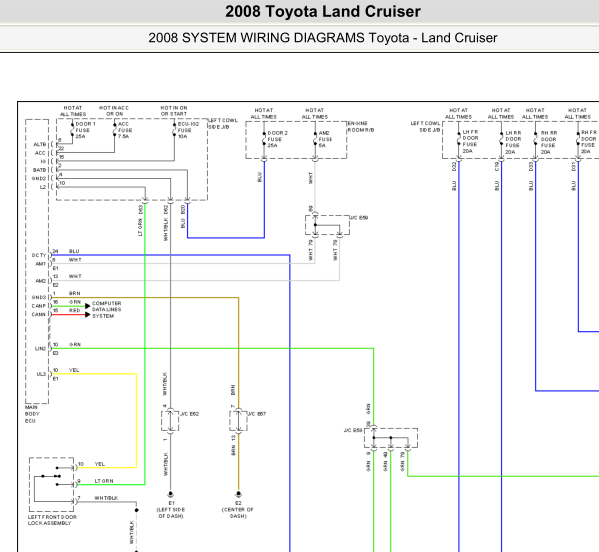
Task: Click the 'LIN2' terminal label
Action: point(40,348)
